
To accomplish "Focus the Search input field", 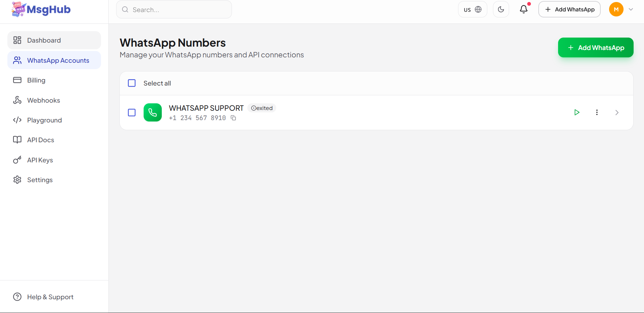I will pos(174,9).
